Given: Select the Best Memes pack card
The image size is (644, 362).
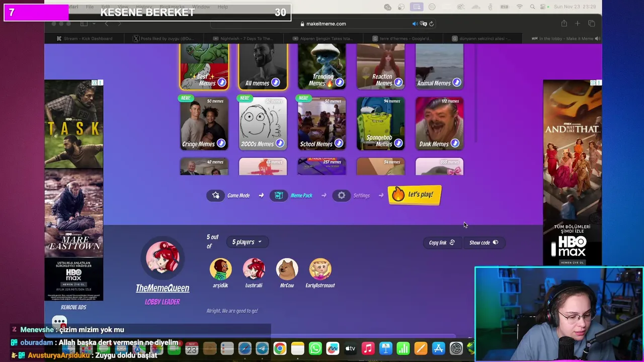Looking at the screenshot, I should point(204,66).
